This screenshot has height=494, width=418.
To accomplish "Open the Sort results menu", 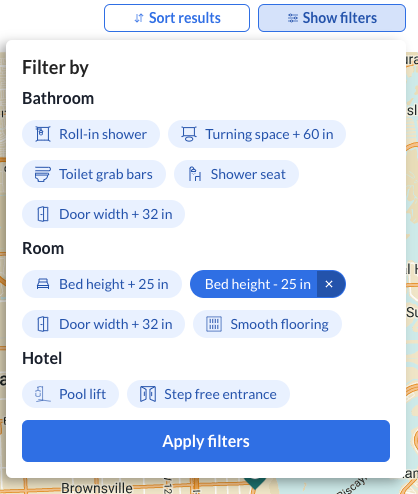I will (x=177, y=18).
